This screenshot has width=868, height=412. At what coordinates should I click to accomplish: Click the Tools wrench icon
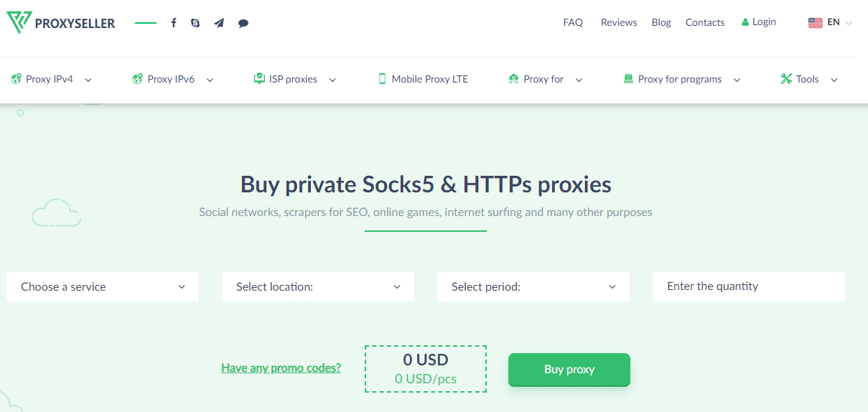click(786, 79)
